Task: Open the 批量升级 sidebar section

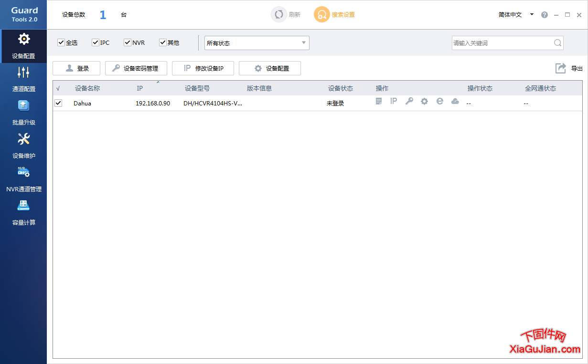Action: pos(23,112)
